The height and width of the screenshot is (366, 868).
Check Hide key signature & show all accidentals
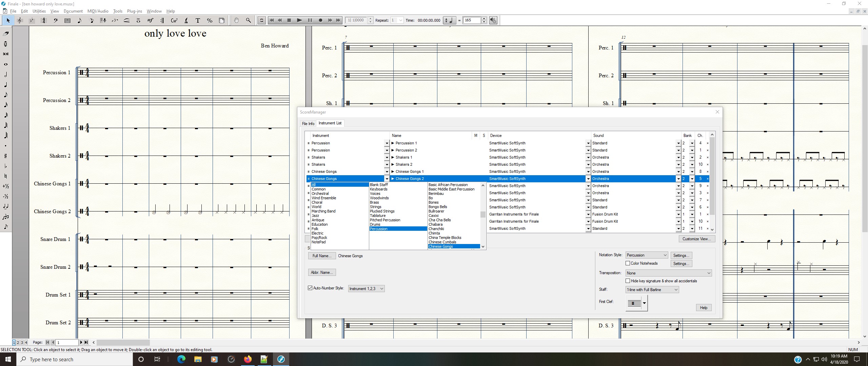click(x=628, y=281)
